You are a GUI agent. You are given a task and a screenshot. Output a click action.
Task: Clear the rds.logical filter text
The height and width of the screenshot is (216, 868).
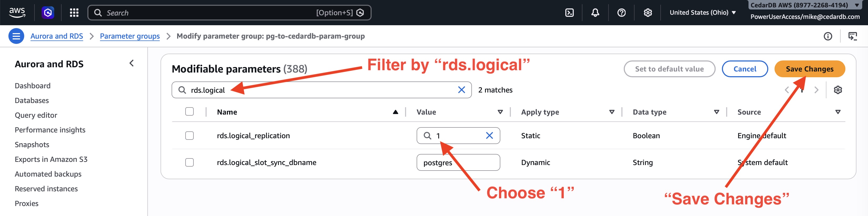(x=462, y=90)
